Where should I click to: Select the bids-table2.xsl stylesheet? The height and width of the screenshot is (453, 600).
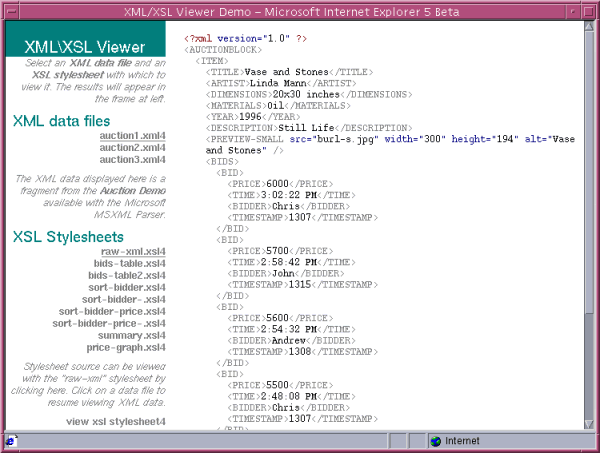[x=127, y=275]
